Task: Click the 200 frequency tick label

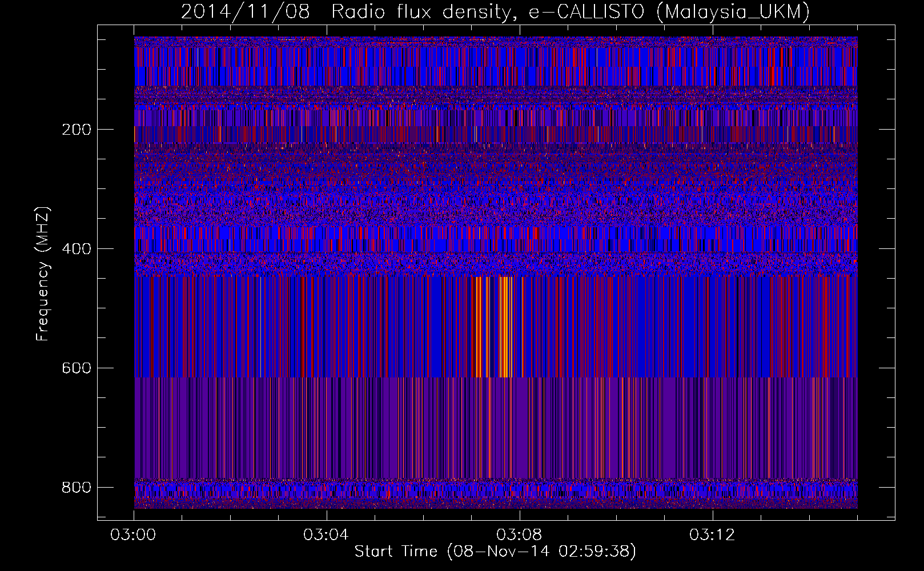Action: click(x=77, y=130)
